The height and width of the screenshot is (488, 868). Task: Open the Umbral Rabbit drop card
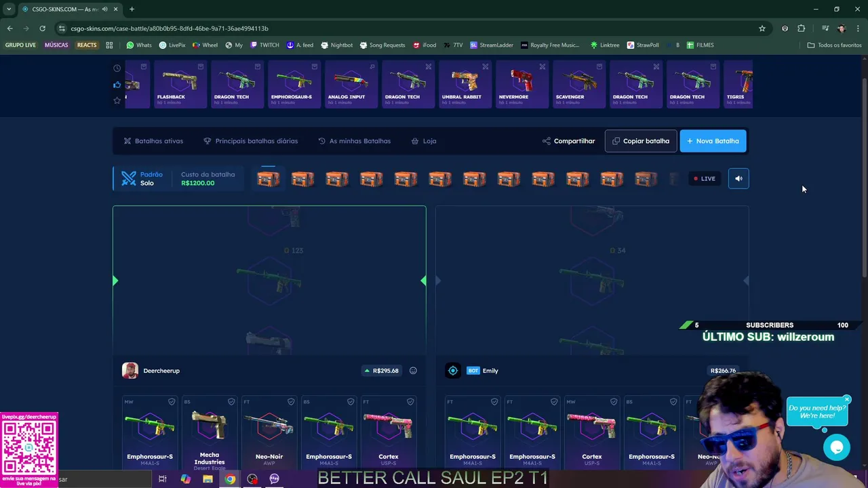tap(465, 84)
